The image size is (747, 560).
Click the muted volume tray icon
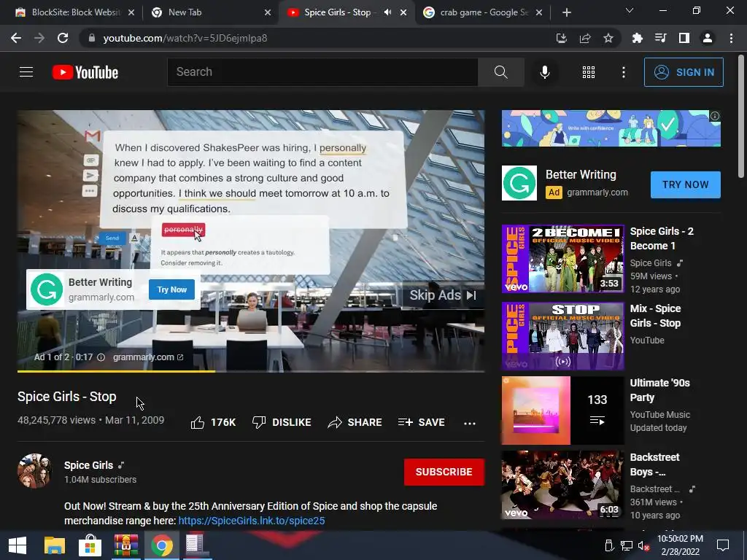[x=643, y=545]
